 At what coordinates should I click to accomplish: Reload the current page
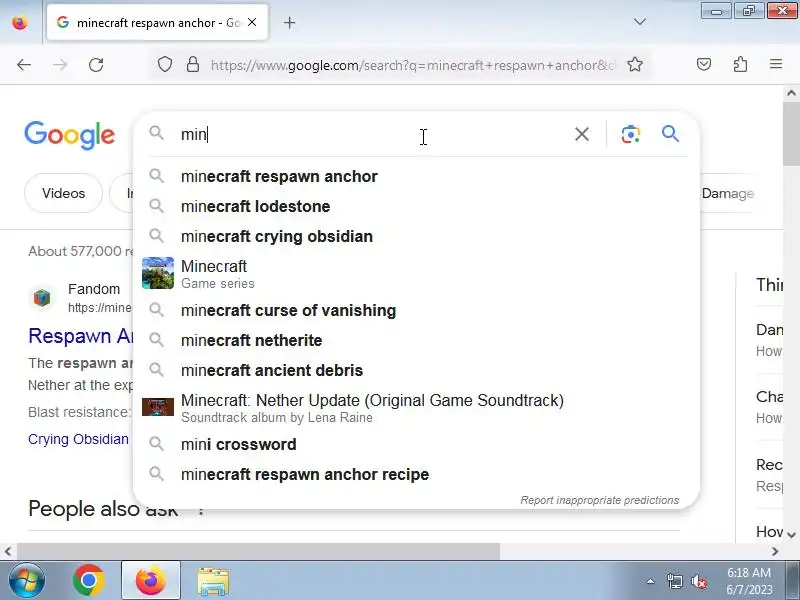tap(96, 65)
